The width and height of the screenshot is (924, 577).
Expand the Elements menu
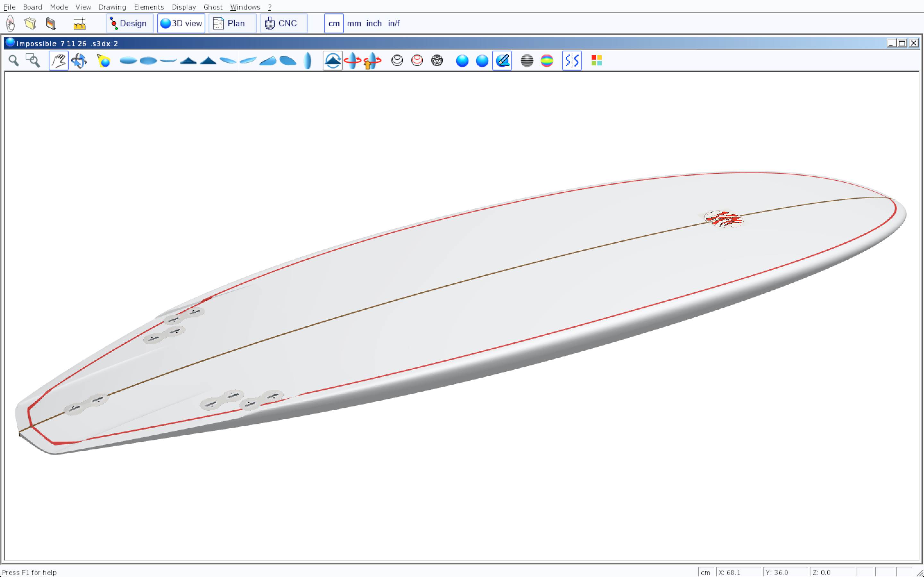click(149, 7)
